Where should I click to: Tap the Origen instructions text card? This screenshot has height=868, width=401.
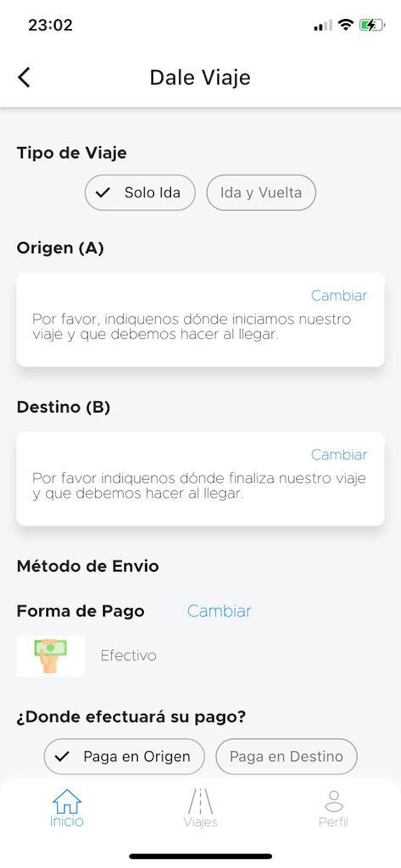click(200, 327)
